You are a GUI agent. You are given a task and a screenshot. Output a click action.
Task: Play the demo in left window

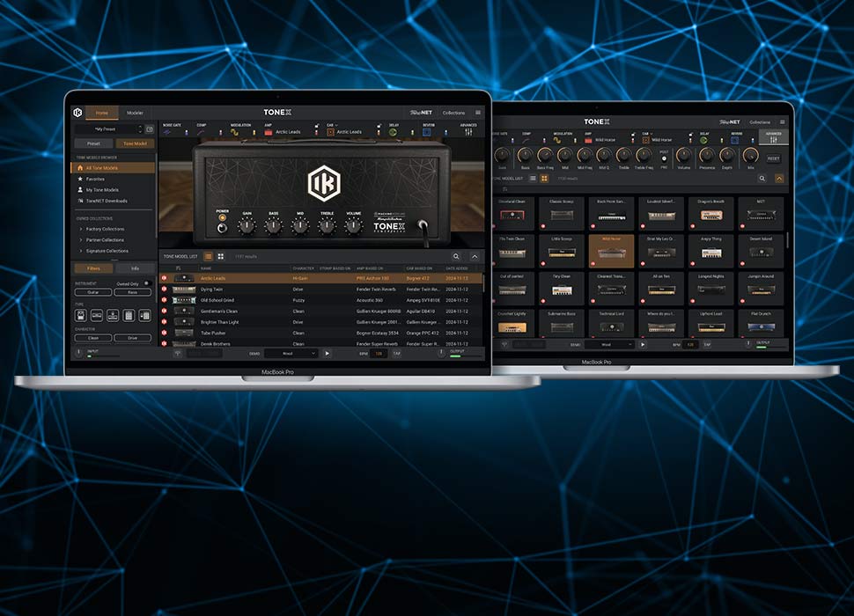point(327,354)
